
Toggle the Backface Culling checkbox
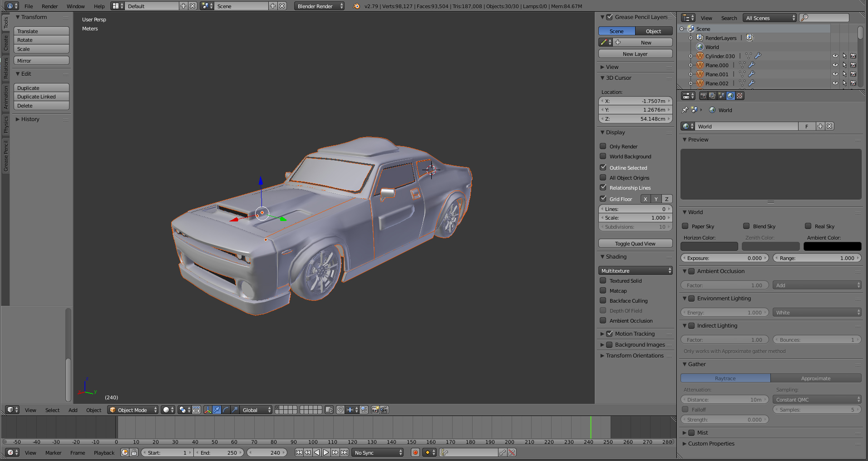point(603,300)
